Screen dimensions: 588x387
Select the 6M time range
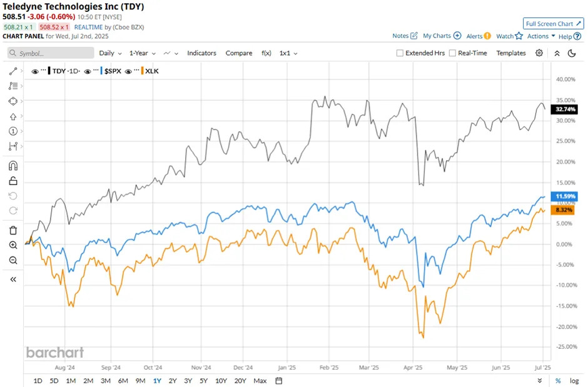(123, 381)
